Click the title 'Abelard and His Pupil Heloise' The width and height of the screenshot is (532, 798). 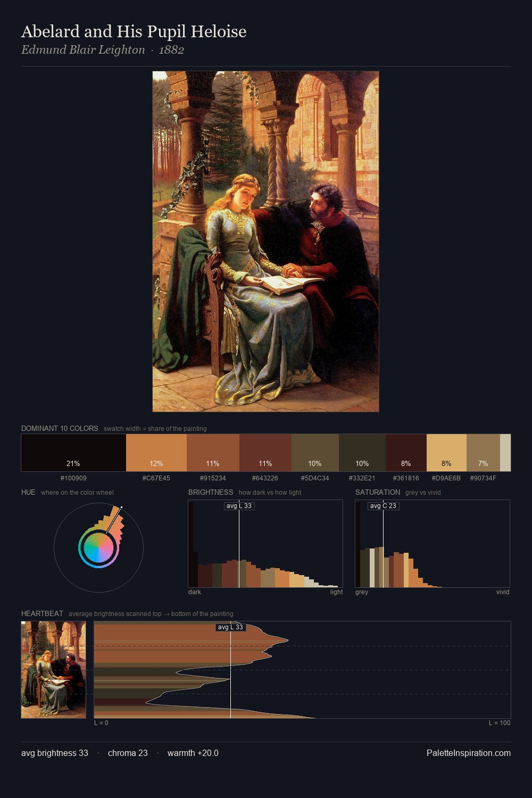[134, 31]
